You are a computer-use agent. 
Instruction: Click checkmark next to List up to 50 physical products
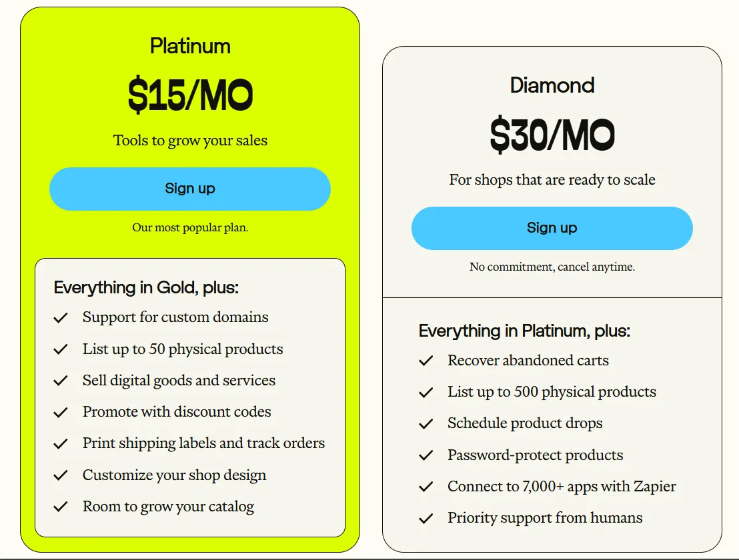[61, 349]
